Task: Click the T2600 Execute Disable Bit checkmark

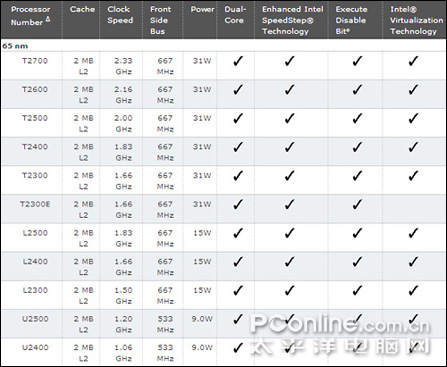Action: (x=357, y=89)
